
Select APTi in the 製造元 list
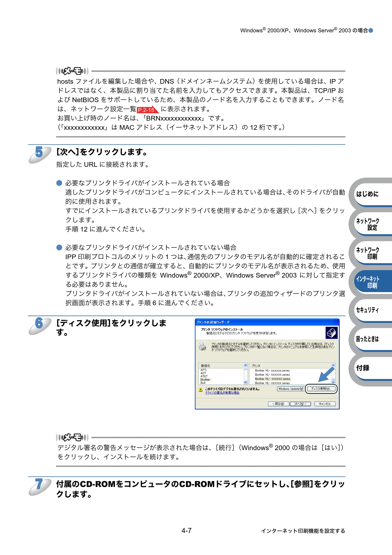[203, 370]
